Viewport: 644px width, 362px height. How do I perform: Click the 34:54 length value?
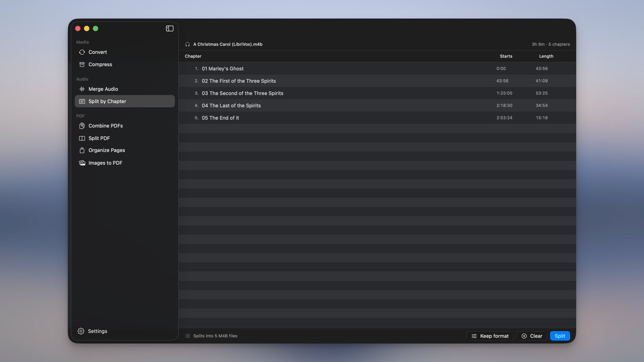click(541, 106)
